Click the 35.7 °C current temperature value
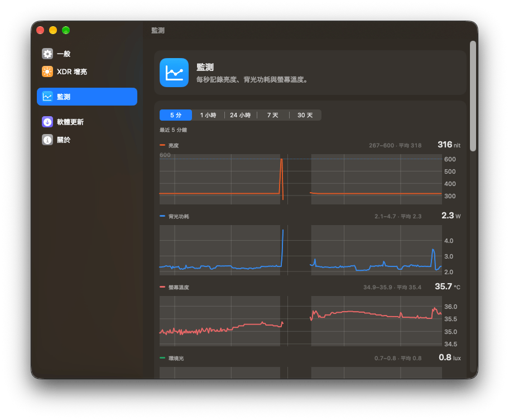Image resolution: width=509 pixels, height=420 pixels. (448, 287)
